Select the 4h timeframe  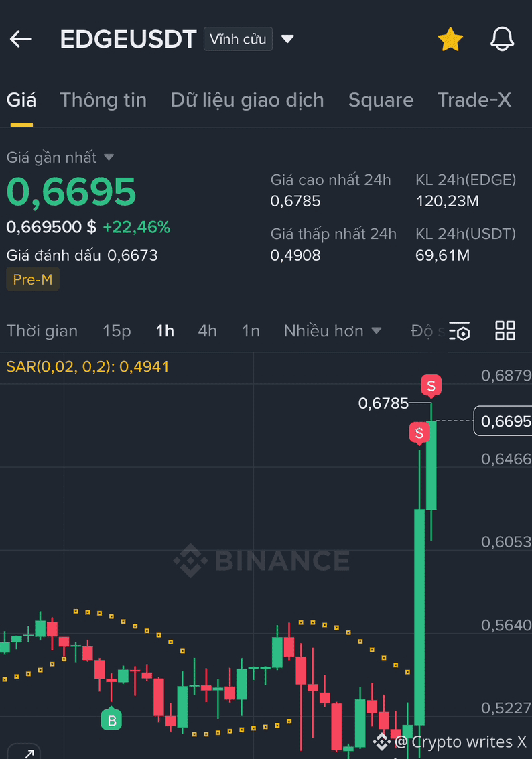tap(207, 331)
